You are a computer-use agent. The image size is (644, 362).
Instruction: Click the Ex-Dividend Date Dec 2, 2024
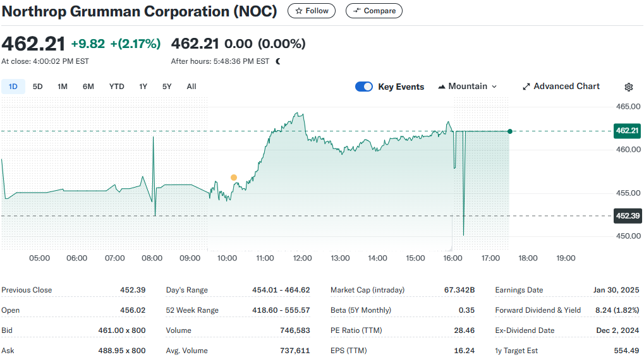pyautogui.click(x=617, y=330)
